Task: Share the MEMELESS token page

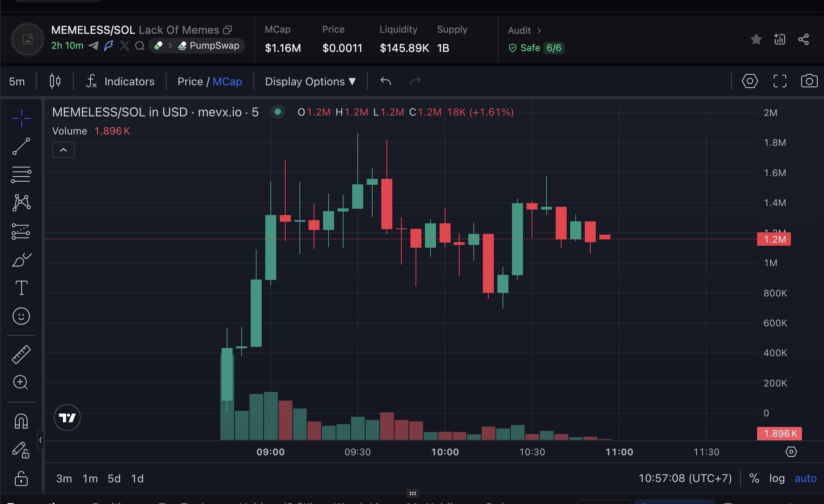Action: coord(804,39)
